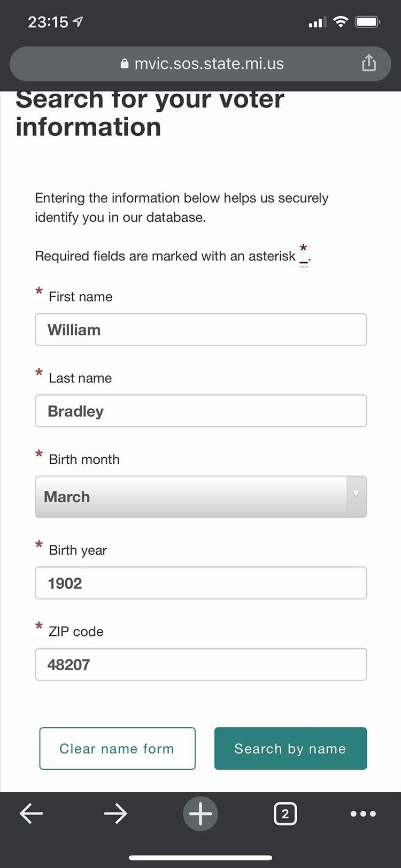Open the tab switcher showing 2 tabs
The height and width of the screenshot is (868, 401).
(x=285, y=814)
